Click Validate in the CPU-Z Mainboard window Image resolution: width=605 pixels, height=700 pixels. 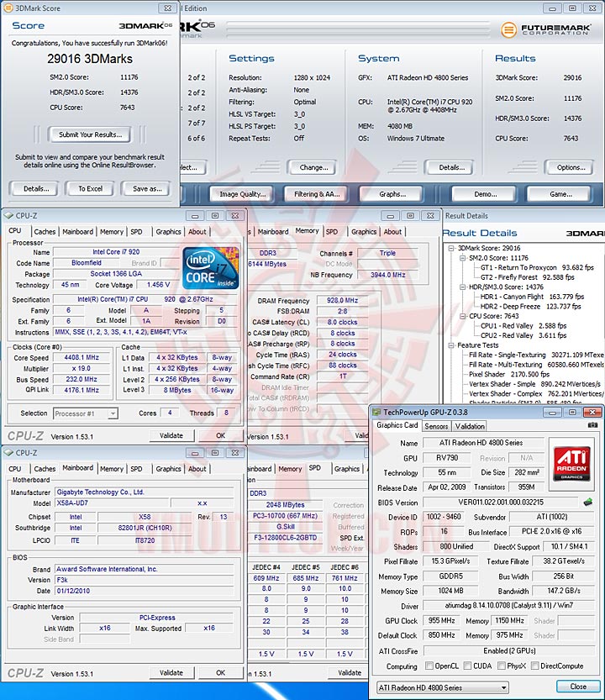point(171,672)
